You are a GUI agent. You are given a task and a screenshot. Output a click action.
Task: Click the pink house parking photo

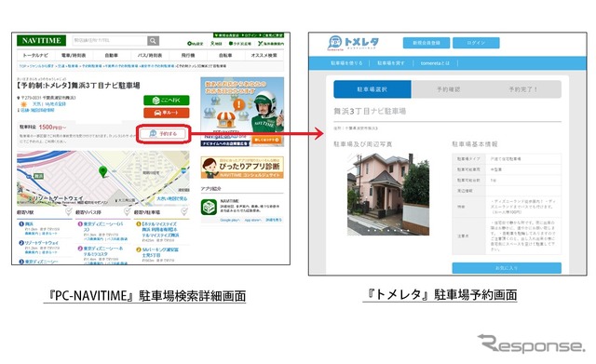388,195
